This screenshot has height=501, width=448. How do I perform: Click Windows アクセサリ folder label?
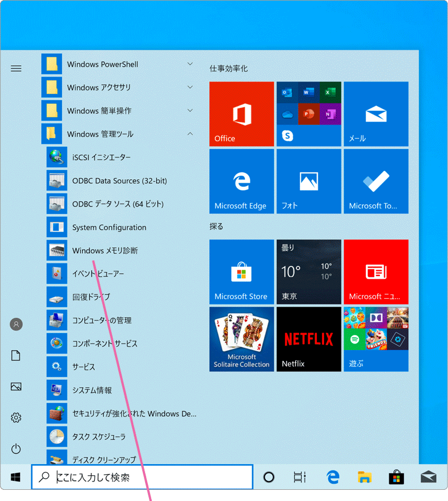(x=99, y=88)
